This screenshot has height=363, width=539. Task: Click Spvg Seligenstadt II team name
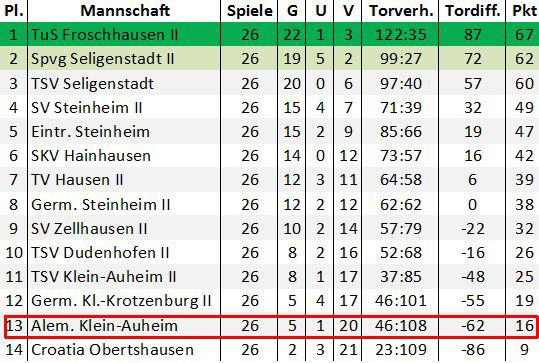(103, 58)
